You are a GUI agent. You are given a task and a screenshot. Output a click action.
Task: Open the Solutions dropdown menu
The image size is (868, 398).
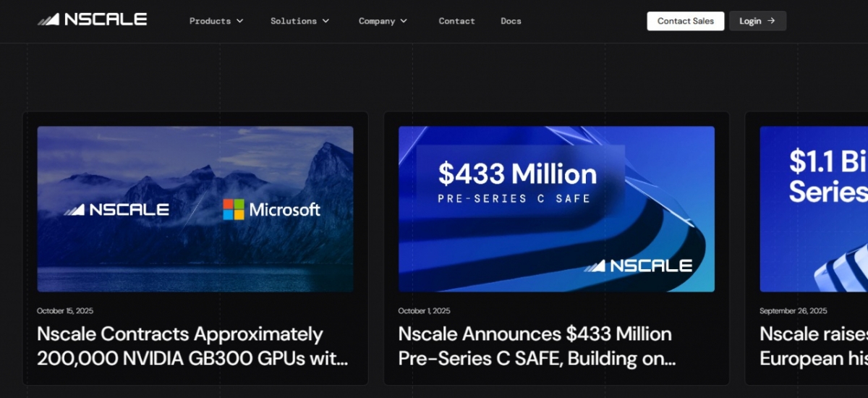[299, 21]
